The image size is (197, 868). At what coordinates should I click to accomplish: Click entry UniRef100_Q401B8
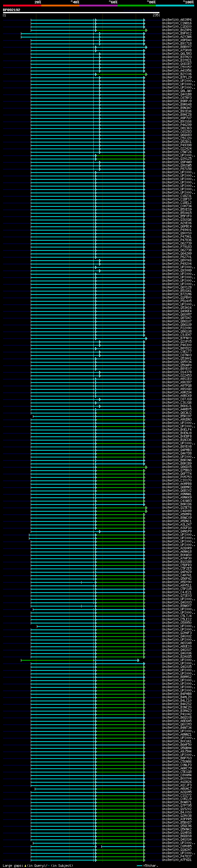(x=177, y=94)
